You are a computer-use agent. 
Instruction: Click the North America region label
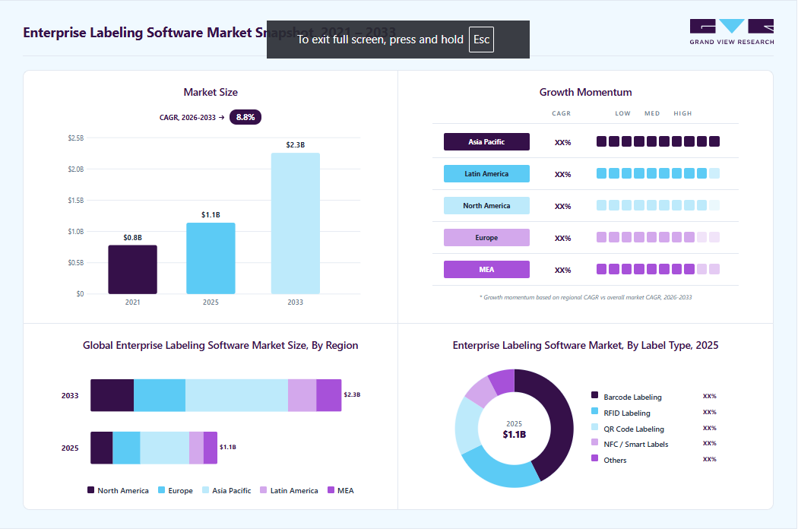486,206
